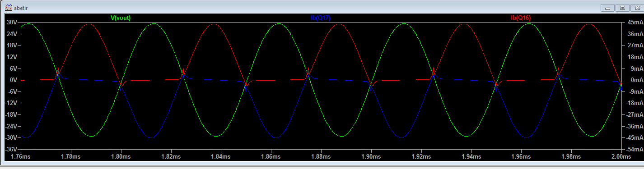Minimize the abetir waveform window

pyautogui.click(x=608, y=8)
